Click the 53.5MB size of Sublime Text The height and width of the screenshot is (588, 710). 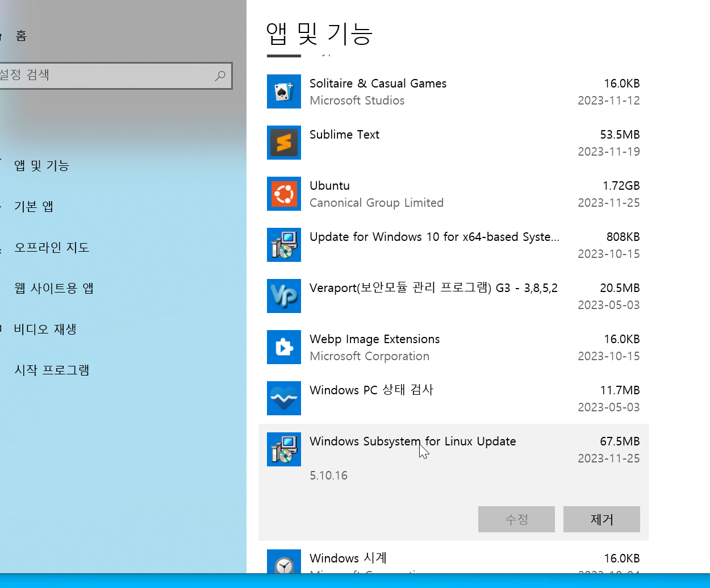tap(620, 135)
